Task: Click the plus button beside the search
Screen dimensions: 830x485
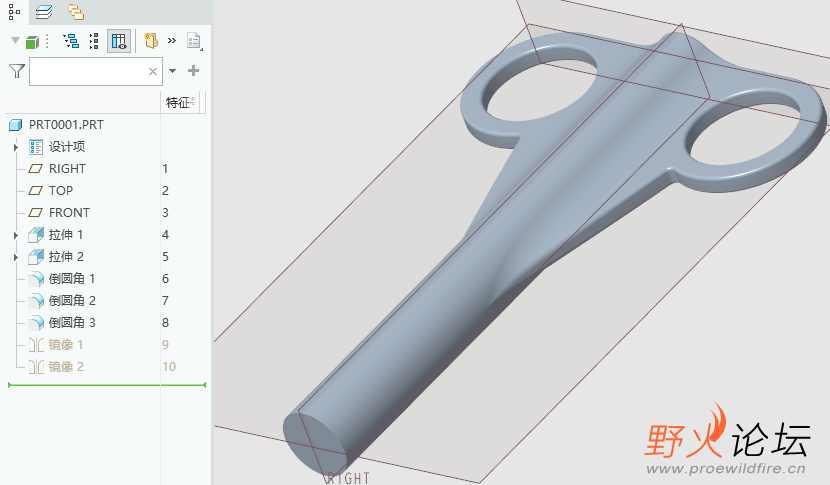Action: click(193, 70)
